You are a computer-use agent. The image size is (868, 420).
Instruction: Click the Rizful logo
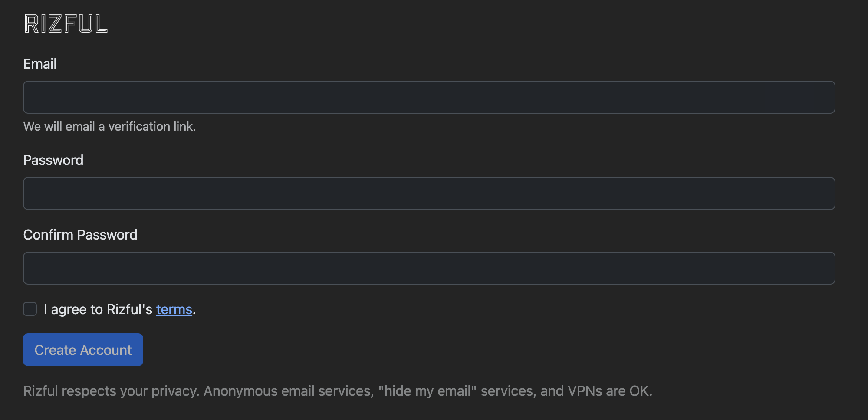(x=66, y=24)
